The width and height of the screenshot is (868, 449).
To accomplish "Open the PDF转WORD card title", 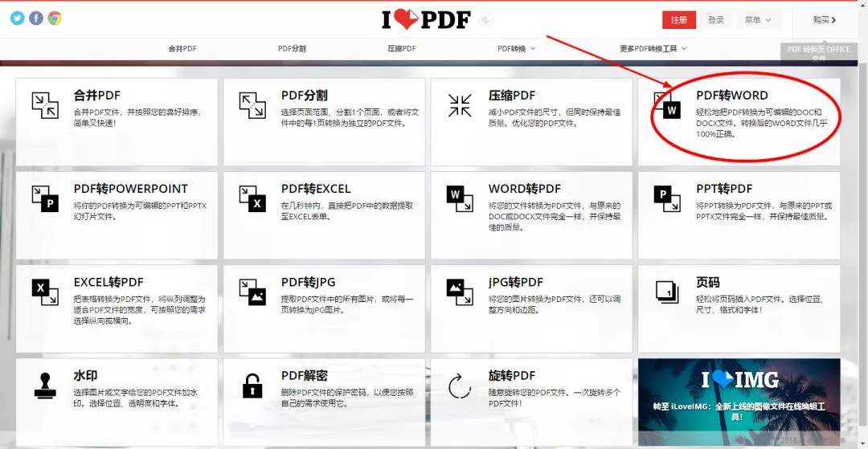I will 732,95.
